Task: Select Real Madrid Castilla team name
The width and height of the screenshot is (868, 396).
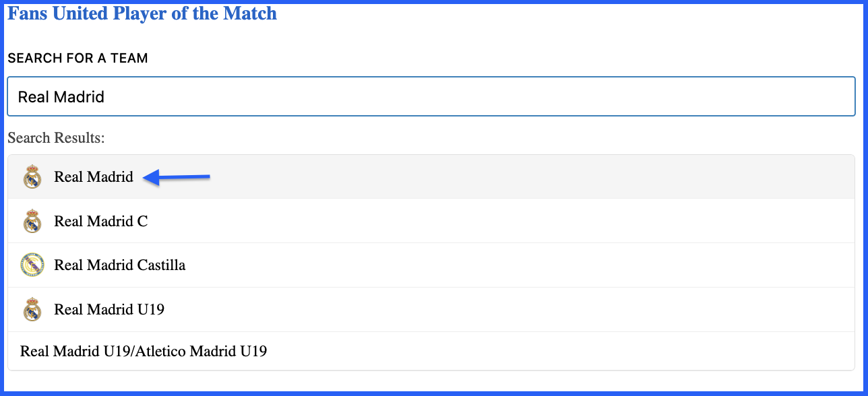Action: 120,265
